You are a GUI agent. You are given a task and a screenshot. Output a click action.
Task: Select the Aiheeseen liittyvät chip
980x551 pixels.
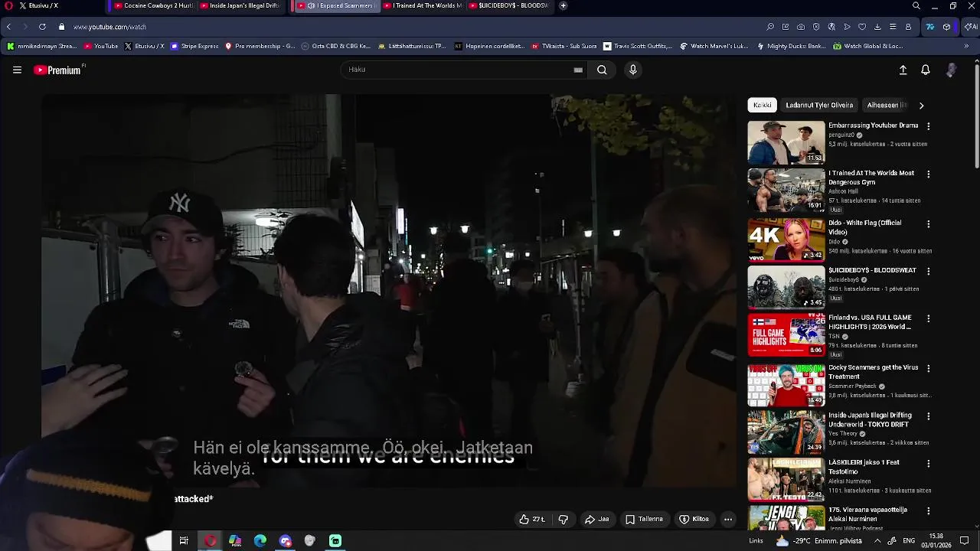[887, 106]
